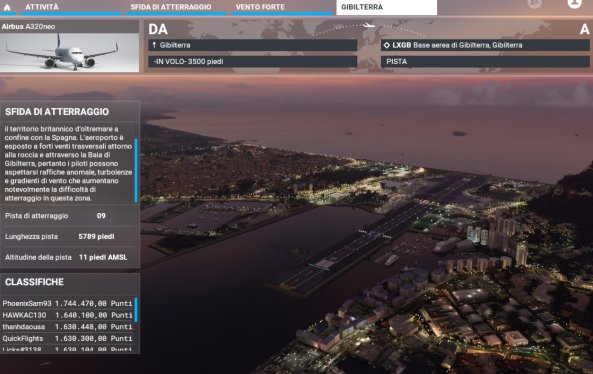The image size is (593, 374).
Task: Open the LXGB arrival airport field
Action: pyautogui.click(x=485, y=45)
